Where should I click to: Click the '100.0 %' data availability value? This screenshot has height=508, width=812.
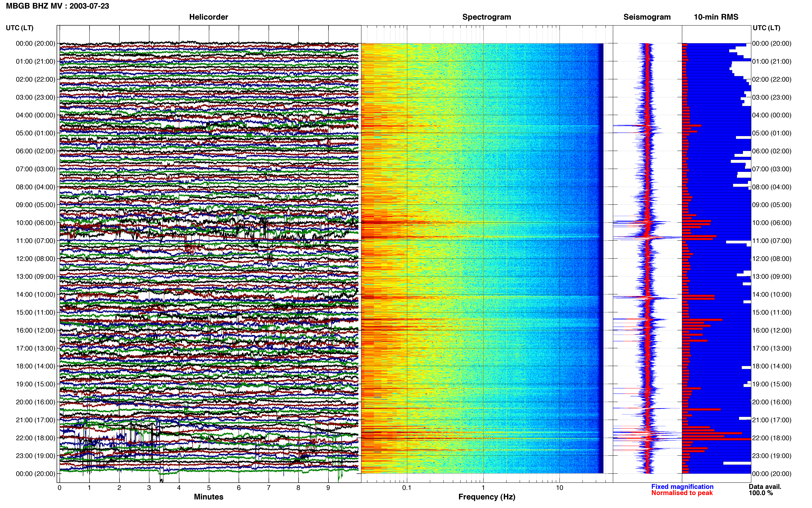click(x=761, y=493)
